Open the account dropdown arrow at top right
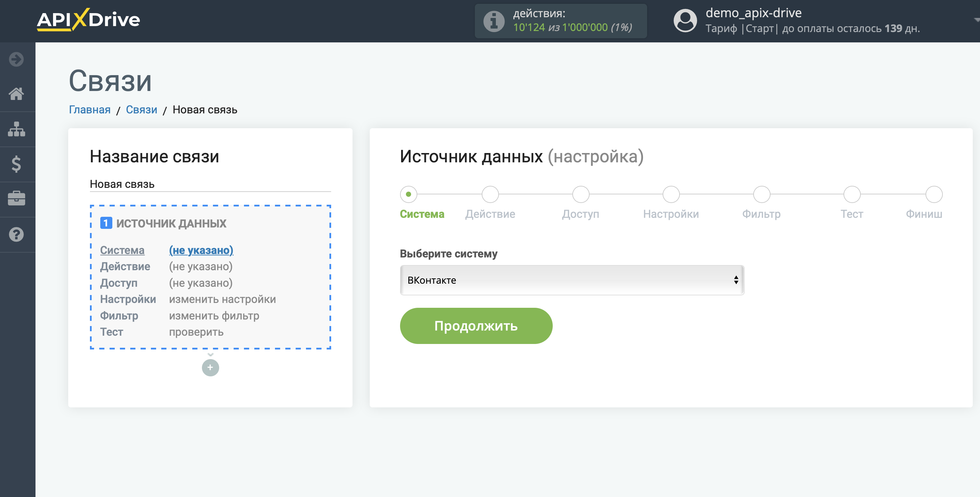980x497 pixels. tap(976, 20)
